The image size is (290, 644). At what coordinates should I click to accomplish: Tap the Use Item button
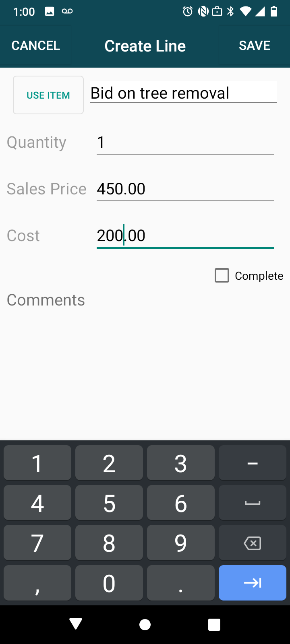click(x=48, y=95)
